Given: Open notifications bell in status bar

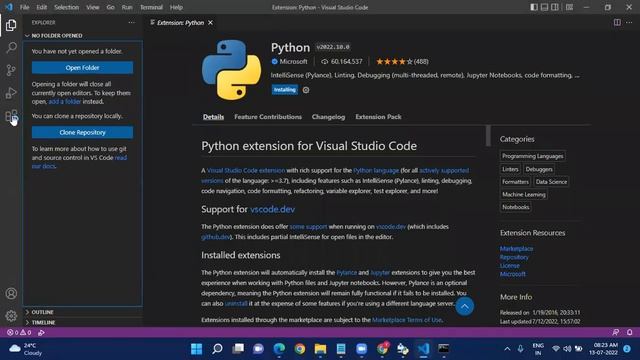Looking at the screenshot, I should pos(629,332).
